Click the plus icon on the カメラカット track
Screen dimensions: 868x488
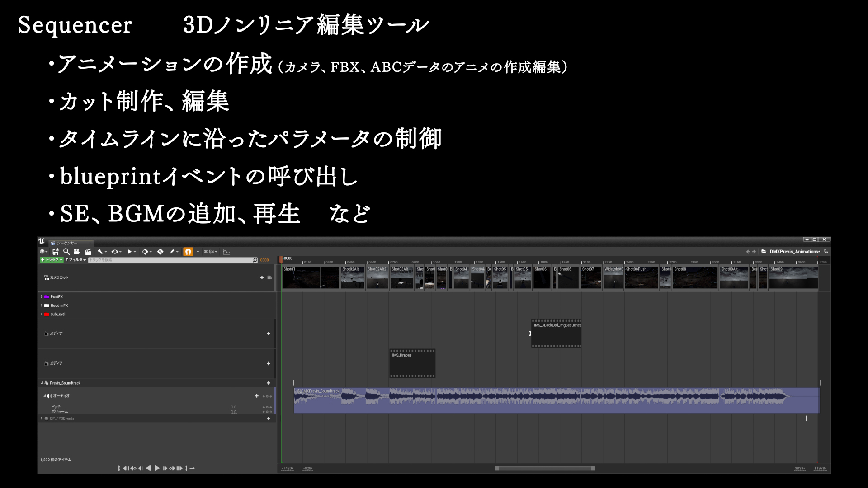click(262, 278)
